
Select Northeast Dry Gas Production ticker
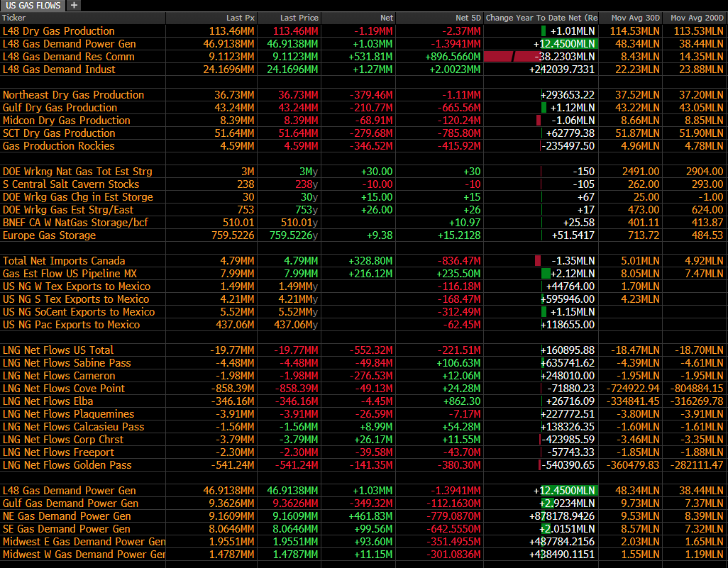pyautogui.click(x=73, y=95)
